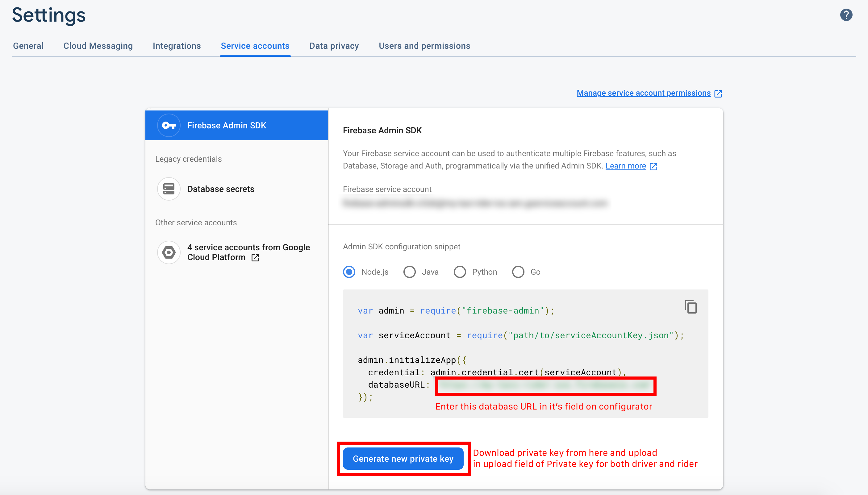The width and height of the screenshot is (868, 495).
Task: Click the Settings page heading
Action: [49, 15]
